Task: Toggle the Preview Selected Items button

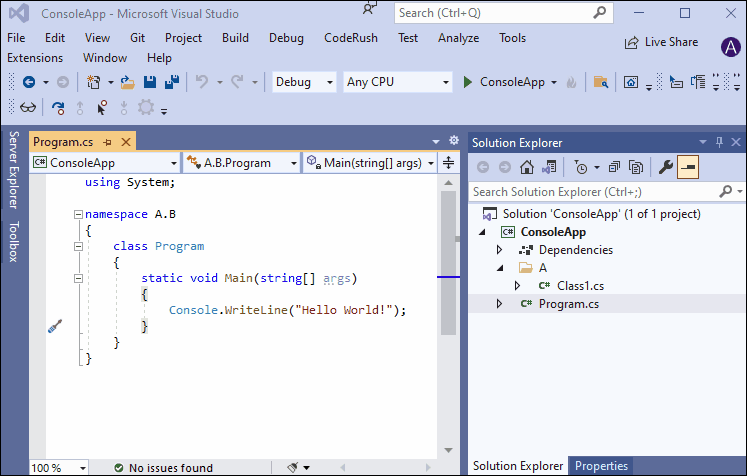Action: (688, 167)
